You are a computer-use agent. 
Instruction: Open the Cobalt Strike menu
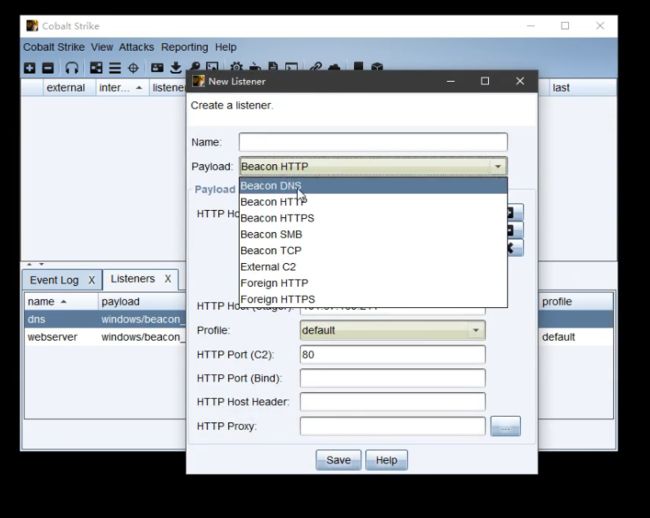click(x=54, y=47)
